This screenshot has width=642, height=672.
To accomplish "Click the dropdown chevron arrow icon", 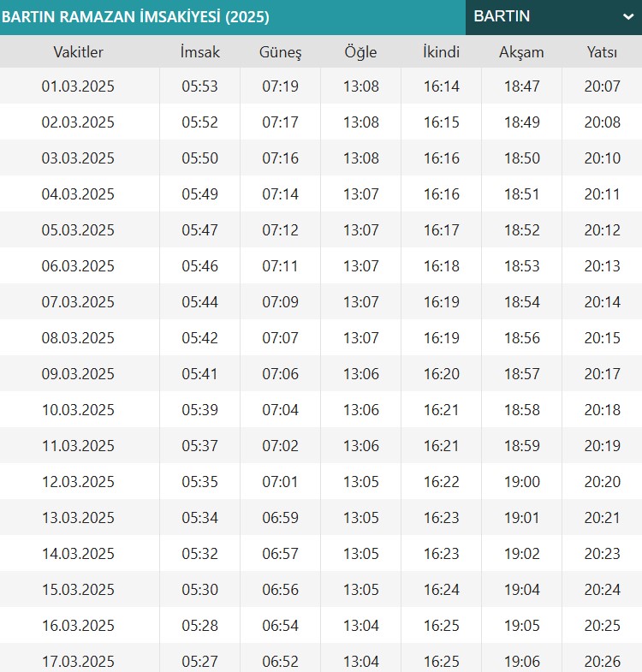I will [628, 17].
